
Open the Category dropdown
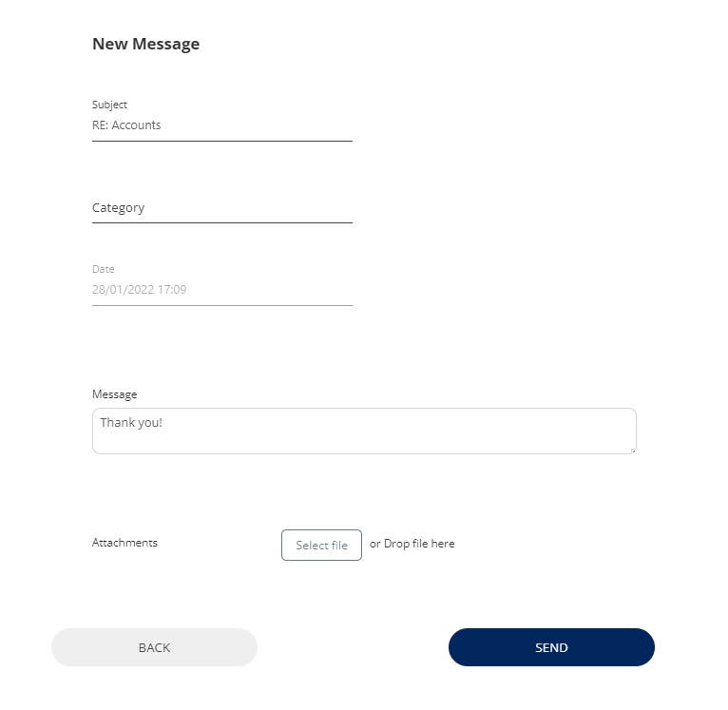[221, 208]
